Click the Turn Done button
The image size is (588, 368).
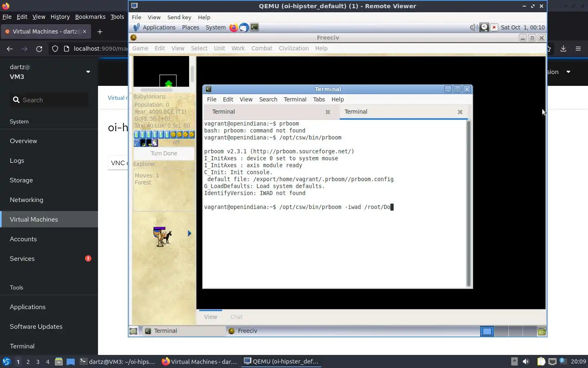(164, 153)
